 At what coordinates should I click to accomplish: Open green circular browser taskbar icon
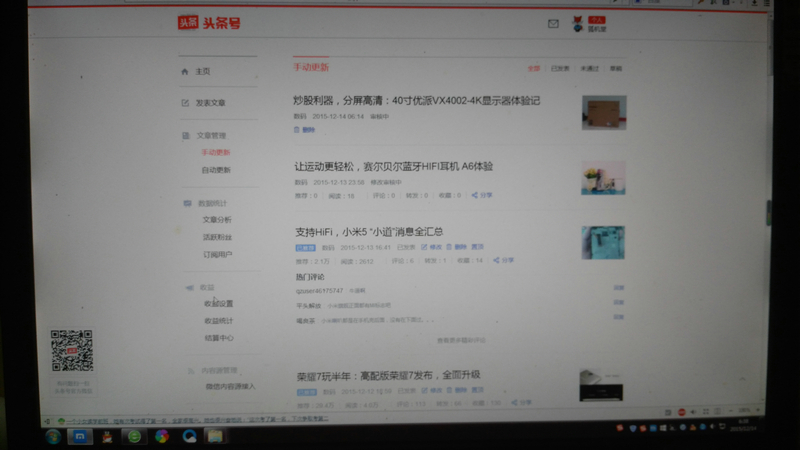(x=134, y=436)
